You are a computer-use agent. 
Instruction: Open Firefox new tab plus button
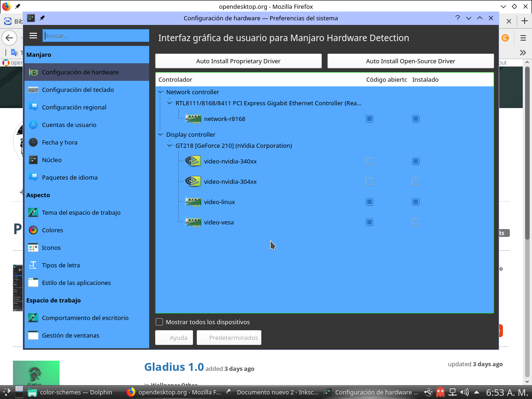pos(525,21)
